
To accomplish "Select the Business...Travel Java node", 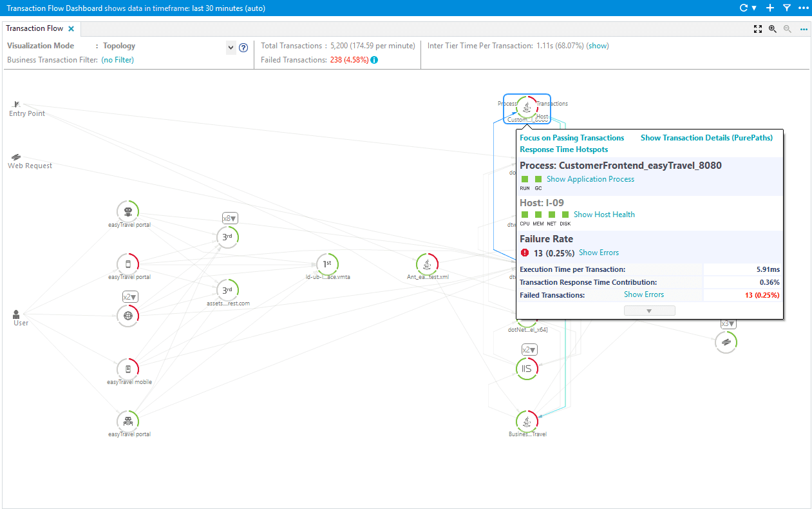I will pyautogui.click(x=527, y=421).
